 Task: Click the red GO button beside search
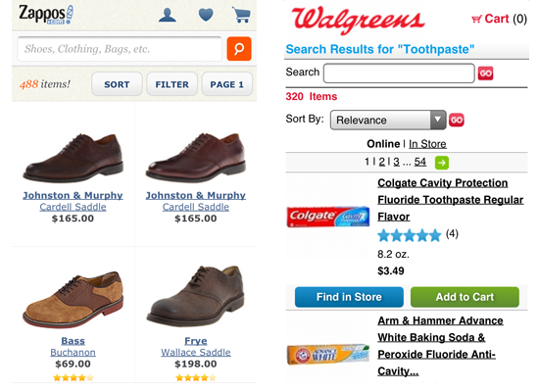click(485, 73)
